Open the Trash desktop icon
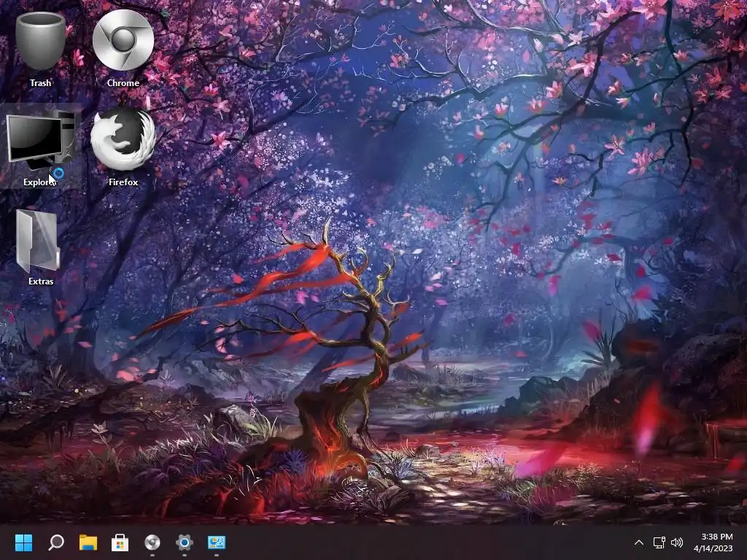Viewport: 747px width, 560px height. point(41,42)
